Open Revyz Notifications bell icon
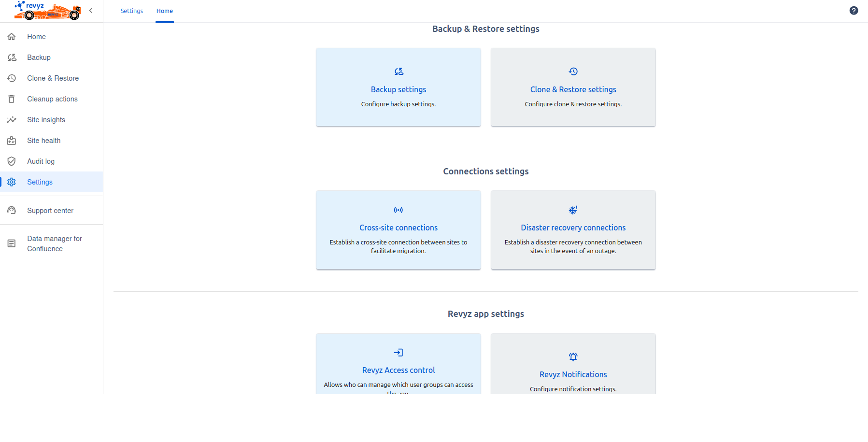 coord(573,357)
